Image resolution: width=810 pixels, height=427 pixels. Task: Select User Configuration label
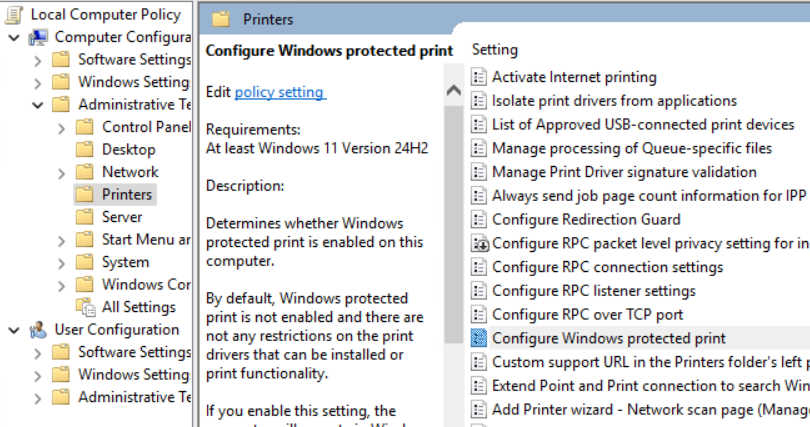coord(117,329)
